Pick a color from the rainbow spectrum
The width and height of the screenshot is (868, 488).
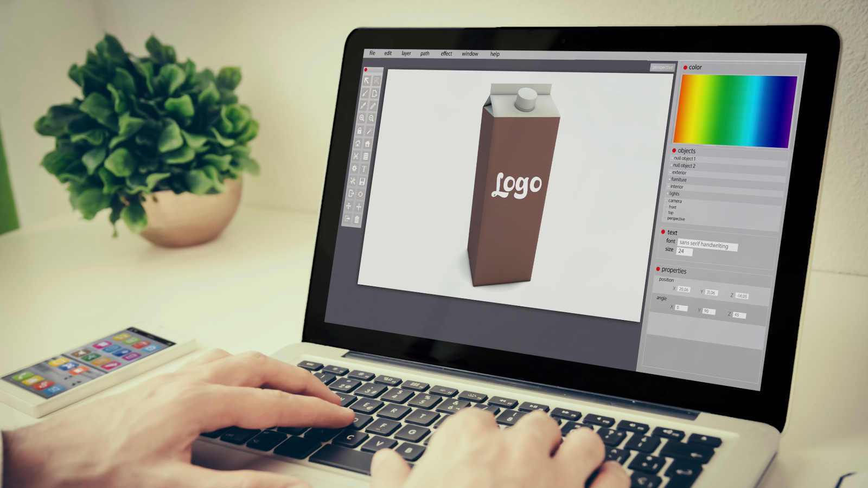(735, 111)
